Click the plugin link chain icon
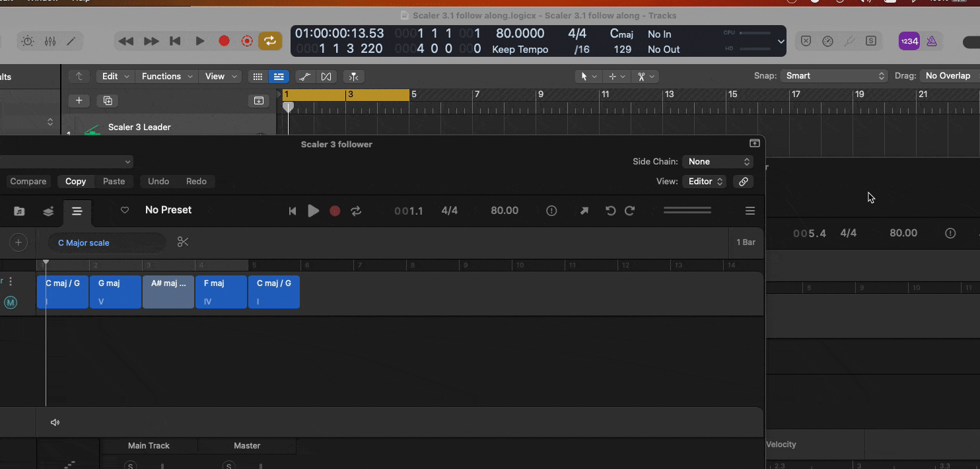Image resolution: width=980 pixels, height=469 pixels. [743, 181]
